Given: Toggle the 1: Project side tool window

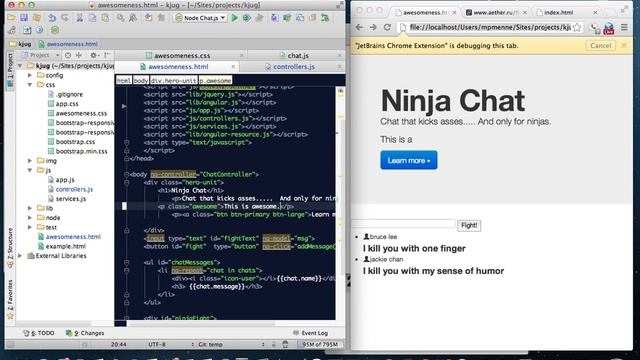Looking at the screenshot, I should coord(10,70).
